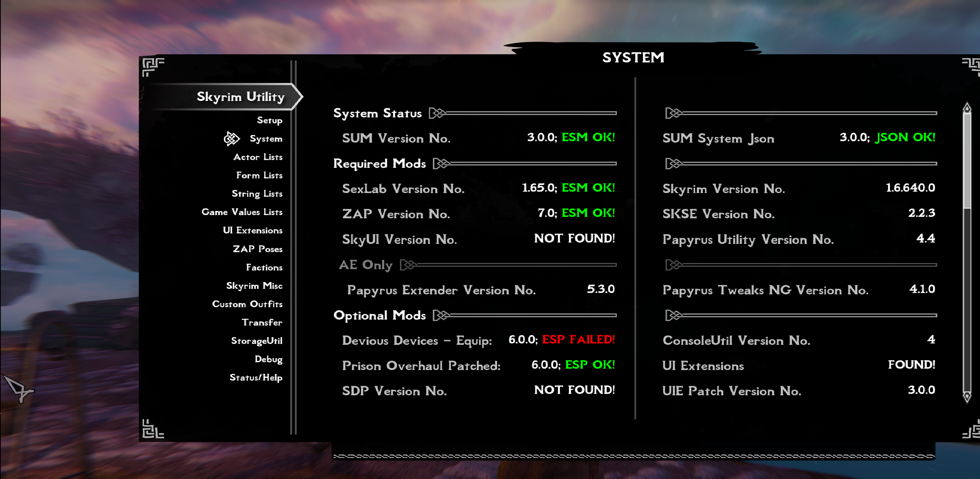
Task: Click the StorageUtil panel icon
Action: click(257, 340)
